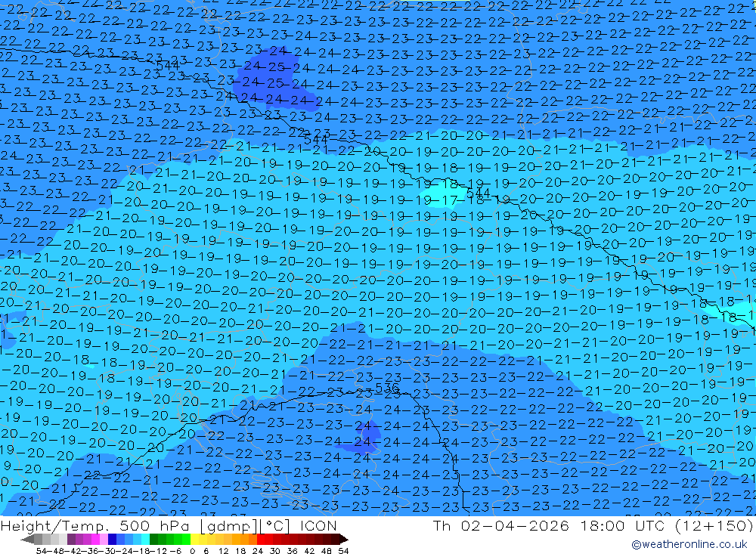Open the weatheronline.co.uk copyright link
Screen dimensions: 756x554
689,544
